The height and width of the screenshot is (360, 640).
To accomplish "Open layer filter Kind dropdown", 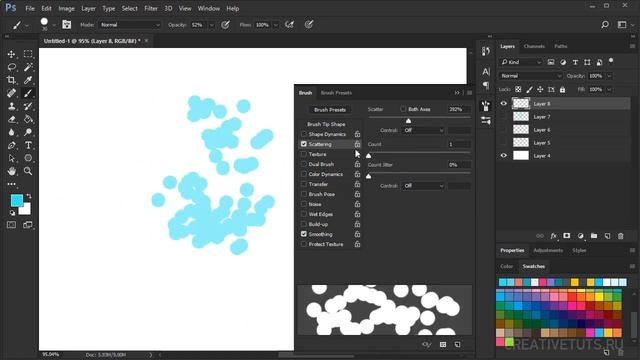I will 521,62.
